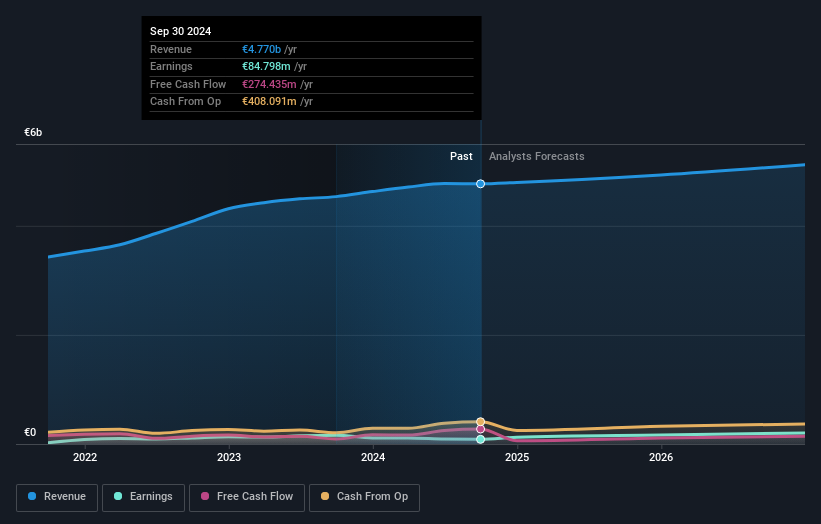Click the €4.770b revenue value

pos(261,49)
